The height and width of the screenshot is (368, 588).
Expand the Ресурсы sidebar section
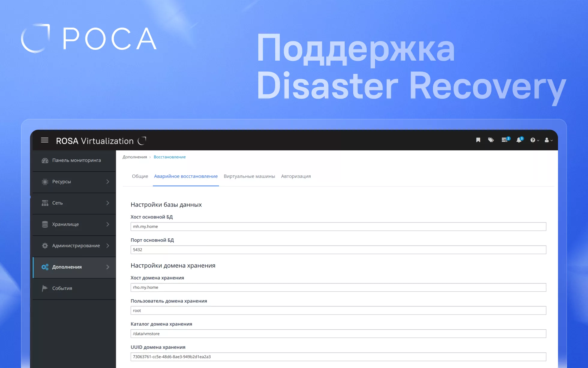tap(74, 182)
